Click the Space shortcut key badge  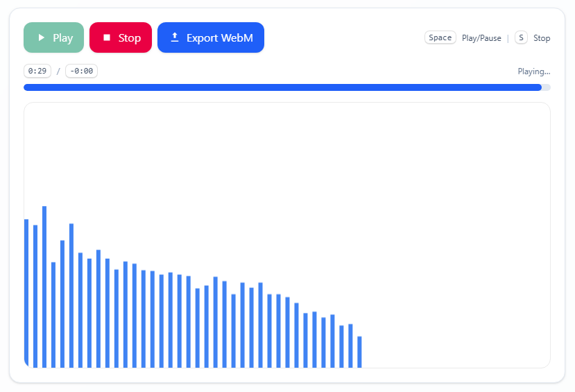[440, 37]
